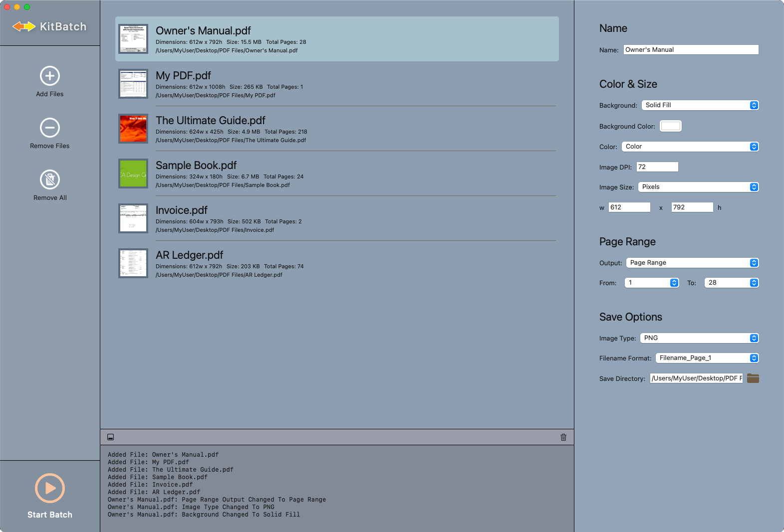Click log line "Background Changed To Solid Fill"
This screenshot has width=784, height=532.
click(204, 515)
